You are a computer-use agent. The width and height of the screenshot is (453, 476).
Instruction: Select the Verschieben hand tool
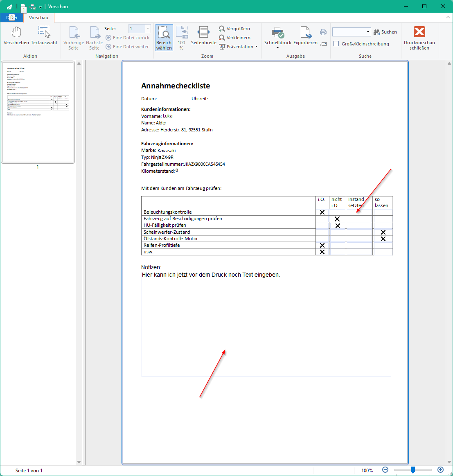pos(16,36)
